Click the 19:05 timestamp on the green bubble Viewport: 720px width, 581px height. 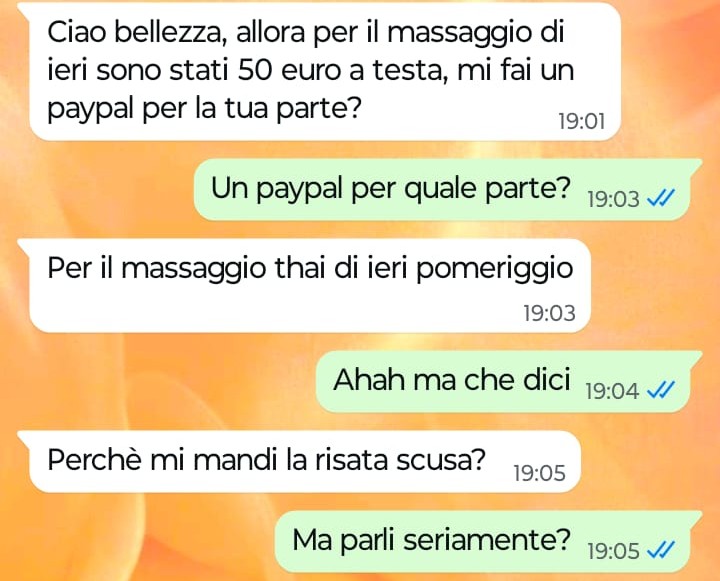point(613,551)
